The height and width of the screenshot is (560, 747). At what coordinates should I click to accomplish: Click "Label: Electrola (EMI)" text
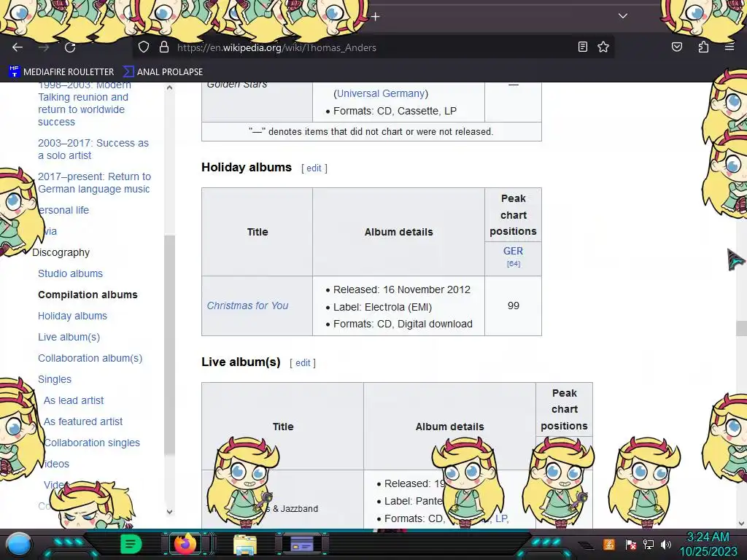coord(382,307)
